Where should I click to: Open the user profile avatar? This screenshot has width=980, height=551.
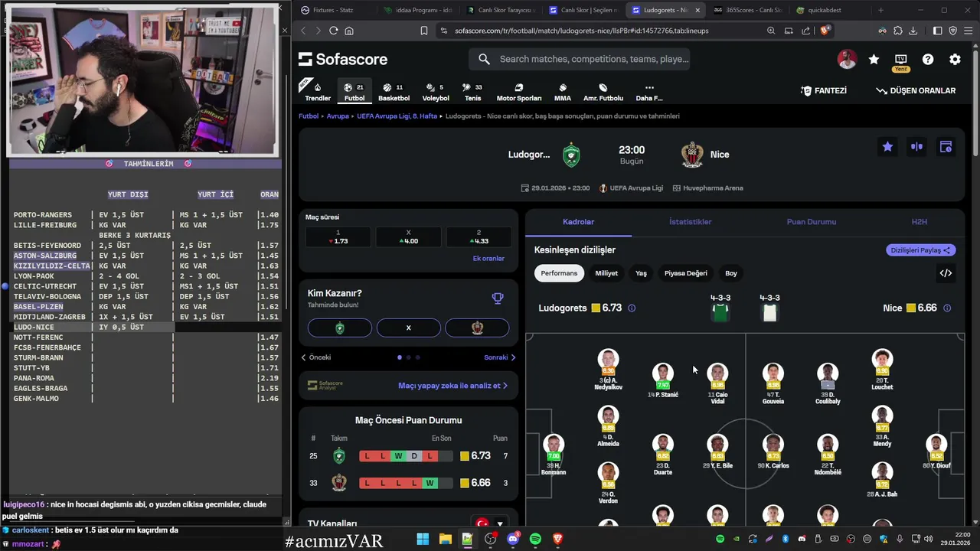point(846,59)
